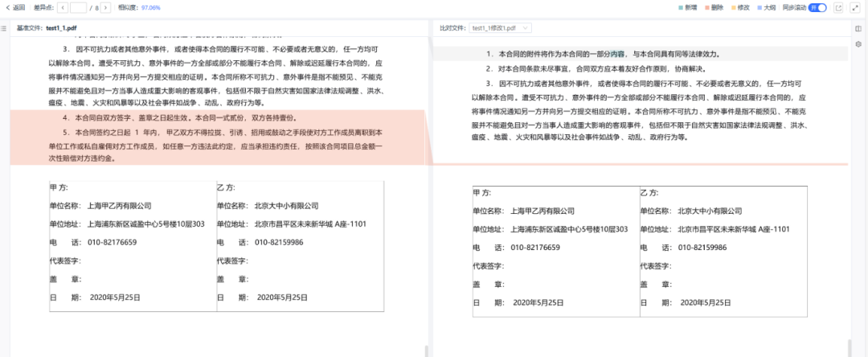The image size is (868, 357).
Task: Click the 基准文件 test1_1.pdf file name
Action: pyautogui.click(x=61, y=28)
